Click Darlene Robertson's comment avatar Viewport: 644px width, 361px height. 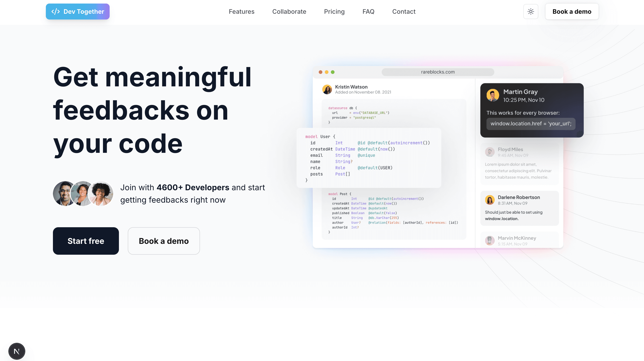[x=490, y=200]
